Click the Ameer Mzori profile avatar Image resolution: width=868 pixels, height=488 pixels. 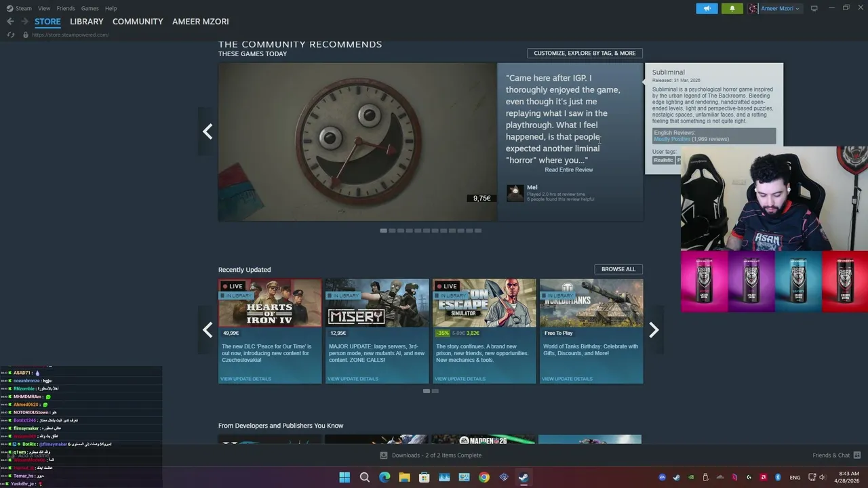click(x=753, y=8)
